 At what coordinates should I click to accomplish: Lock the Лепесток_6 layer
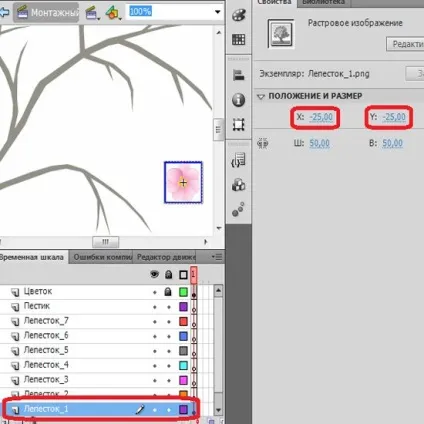(169, 336)
